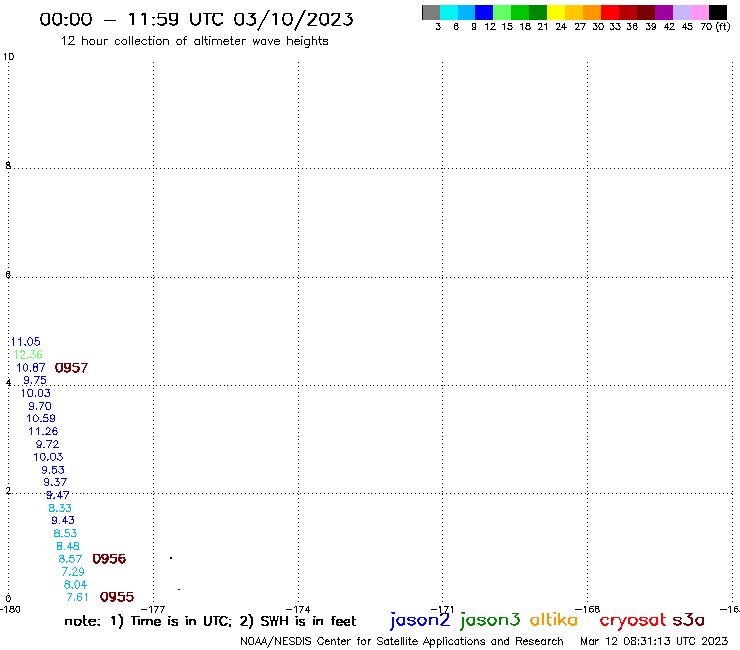Image resolution: width=740 pixels, height=650 pixels.
Task: Click the wave height reading 10.87
Action: click(x=31, y=368)
